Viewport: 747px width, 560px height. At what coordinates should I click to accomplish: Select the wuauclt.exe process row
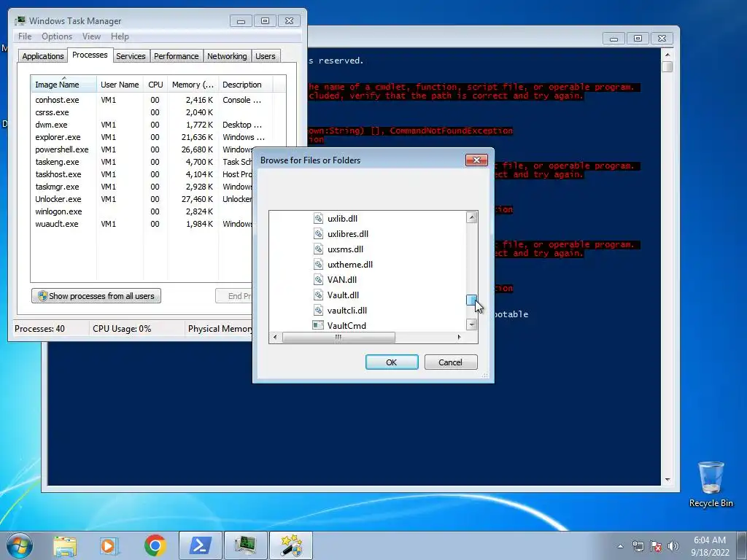[142, 224]
